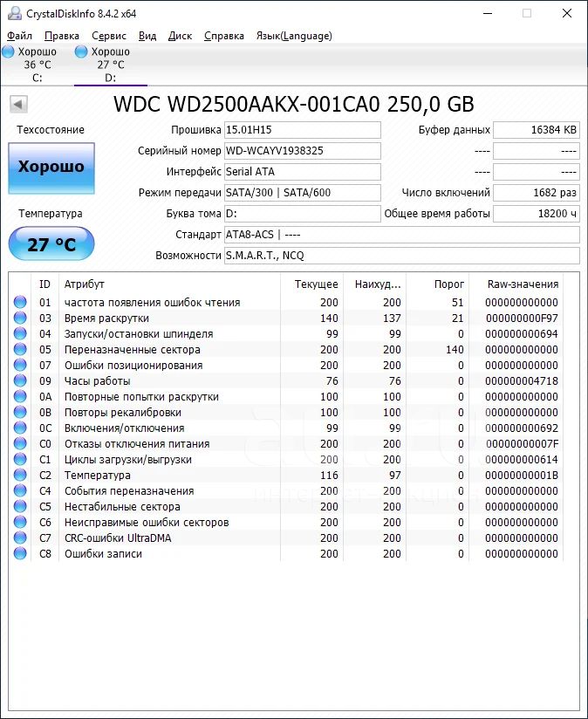This screenshot has height=719, width=588.
Task: Click status orb of attribute C6 Неисправимые ошибки секторов
Action: [x=20, y=522]
